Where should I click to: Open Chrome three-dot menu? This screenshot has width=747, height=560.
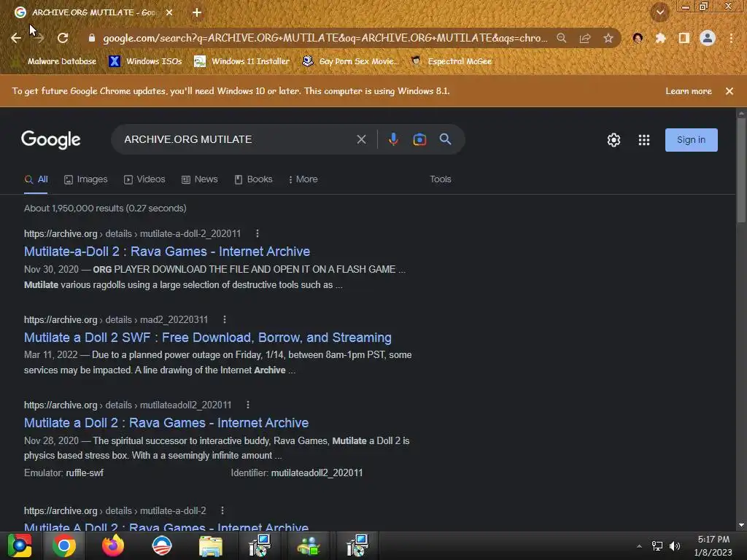pos(731,38)
